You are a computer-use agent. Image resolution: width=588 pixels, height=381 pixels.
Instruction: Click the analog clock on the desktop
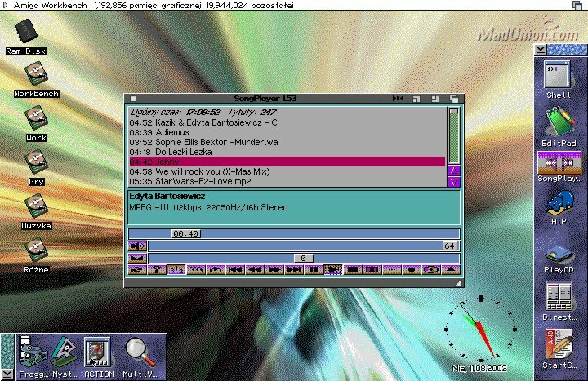pyautogui.click(x=480, y=330)
